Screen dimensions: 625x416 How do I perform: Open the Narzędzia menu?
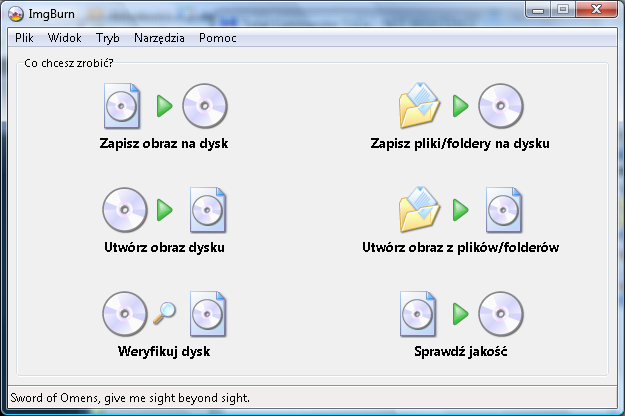point(159,38)
